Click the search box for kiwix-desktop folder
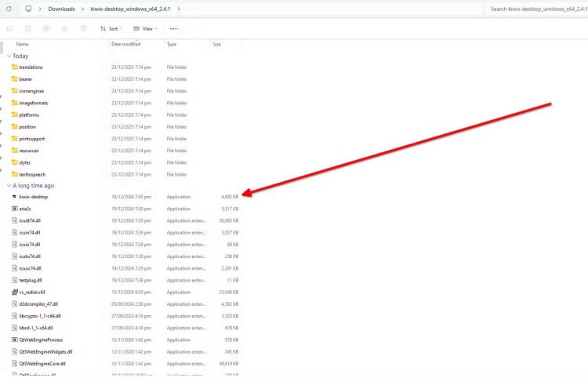This screenshot has width=588, height=378. pyautogui.click(x=537, y=9)
